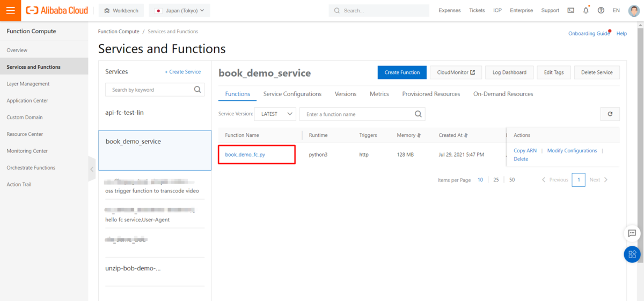
Task: Open the Tickets menu
Action: tap(477, 10)
